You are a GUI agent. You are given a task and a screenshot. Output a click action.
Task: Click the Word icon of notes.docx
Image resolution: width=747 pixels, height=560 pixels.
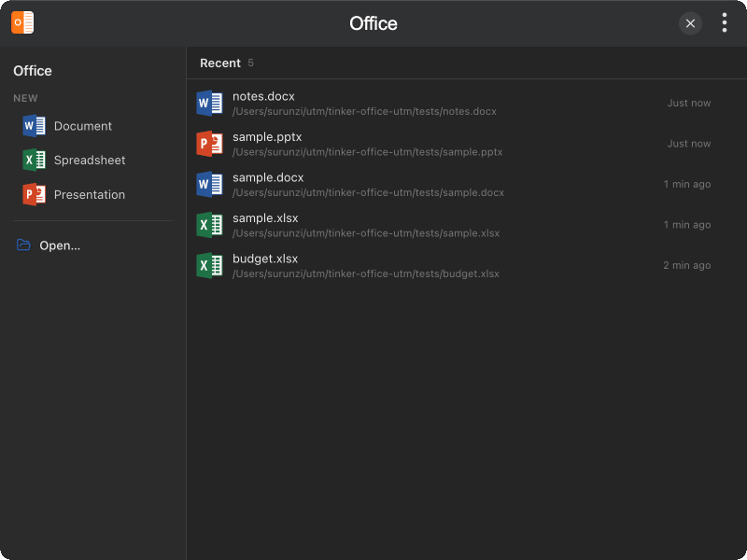(209, 104)
